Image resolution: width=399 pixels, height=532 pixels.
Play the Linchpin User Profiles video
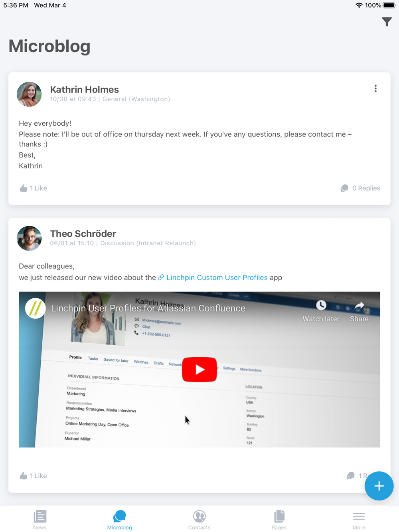[x=199, y=370]
